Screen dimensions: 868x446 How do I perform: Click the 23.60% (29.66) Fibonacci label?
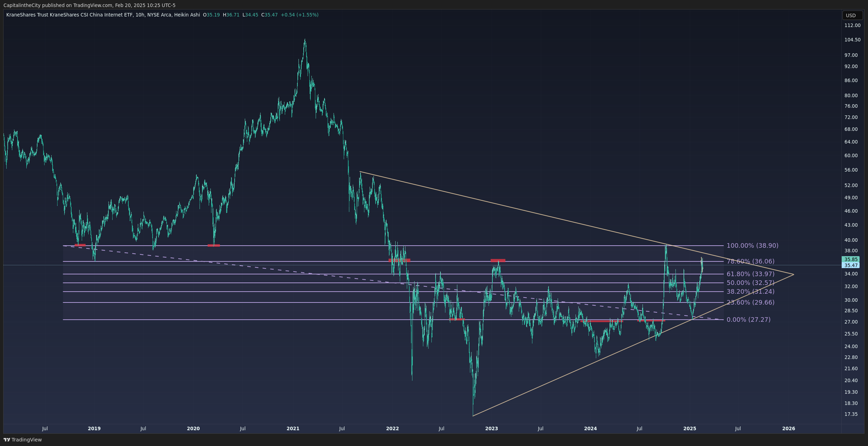click(751, 302)
